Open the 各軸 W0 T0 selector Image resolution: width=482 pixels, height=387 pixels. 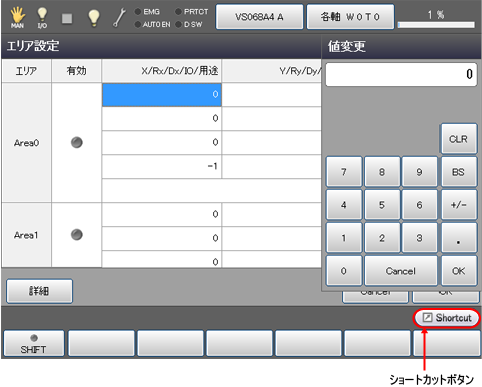pyautogui.click(x=350, y=17)
